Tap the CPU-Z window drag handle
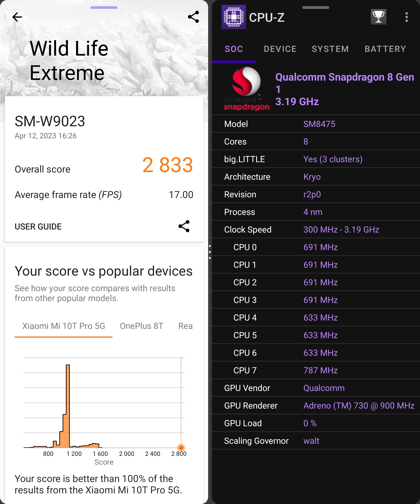 pyautogui.click(x=316, y=7)
